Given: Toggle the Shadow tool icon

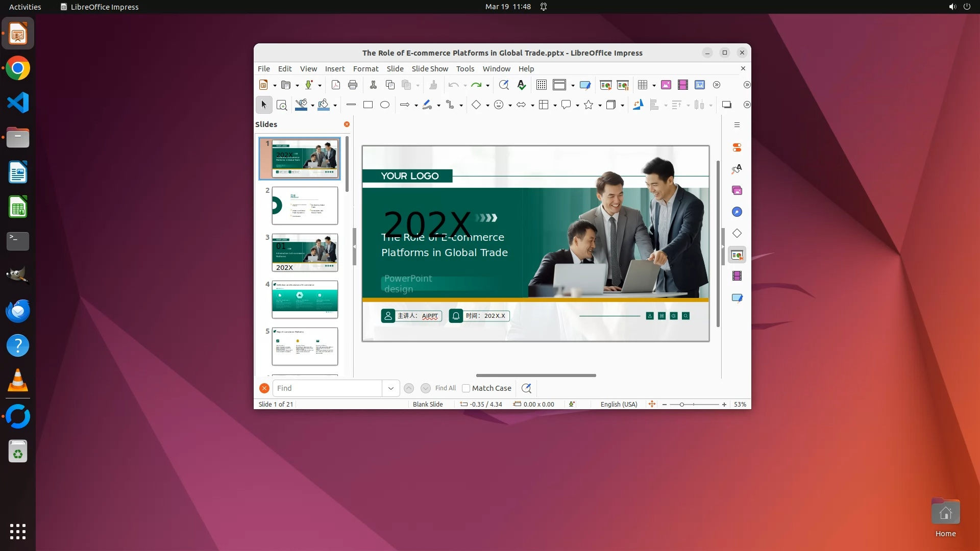Looking at the screenshot, I should pos(726,105).
